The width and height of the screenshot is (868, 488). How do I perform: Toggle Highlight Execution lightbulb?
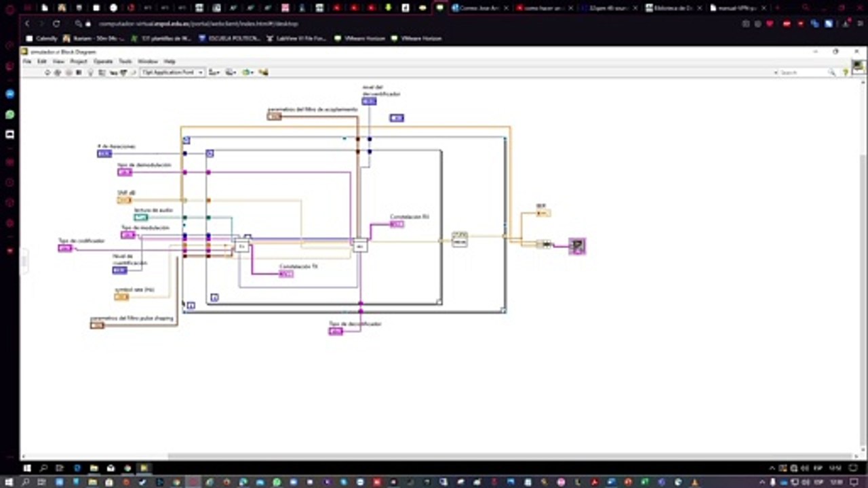(91, 73)
